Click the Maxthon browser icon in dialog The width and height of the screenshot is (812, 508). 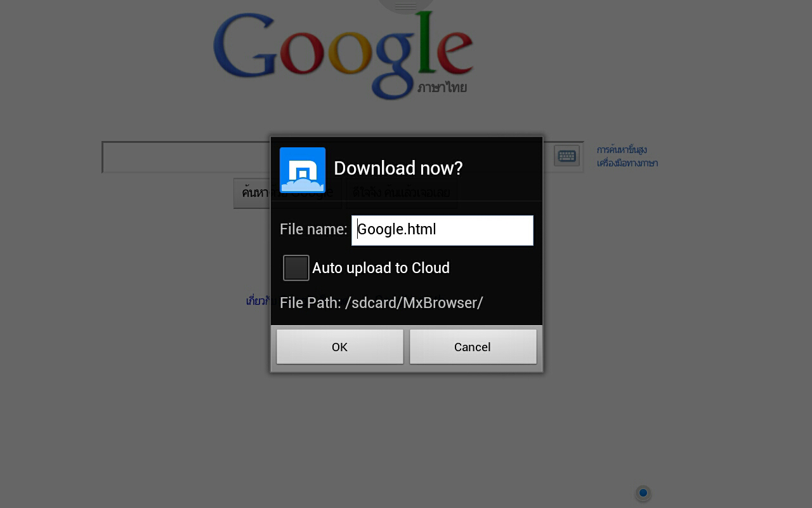(303, 170)
